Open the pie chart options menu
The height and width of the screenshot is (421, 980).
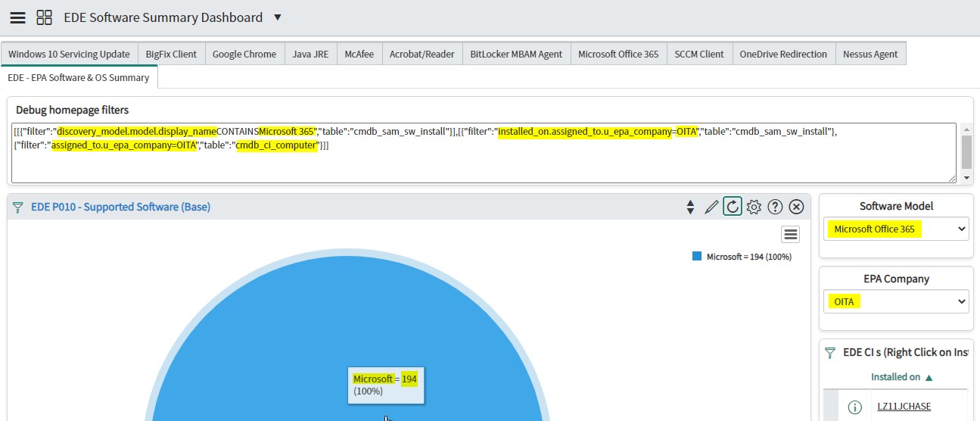point(790,234)
